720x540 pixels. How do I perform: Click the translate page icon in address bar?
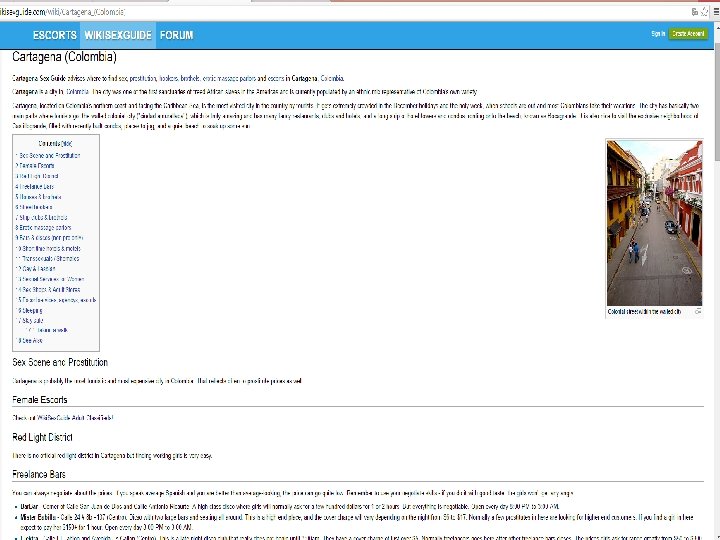coord(694,12)
